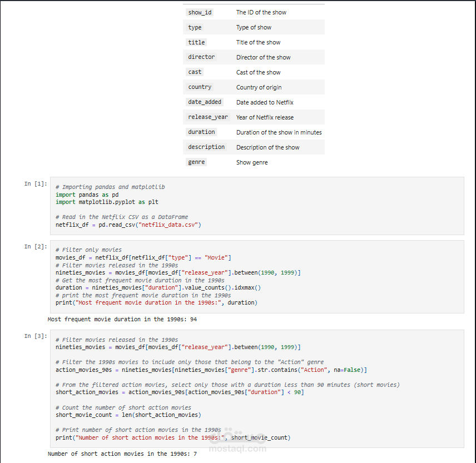Click the country column name
This screenshot has height=463, width=476.
coord(200,87)
